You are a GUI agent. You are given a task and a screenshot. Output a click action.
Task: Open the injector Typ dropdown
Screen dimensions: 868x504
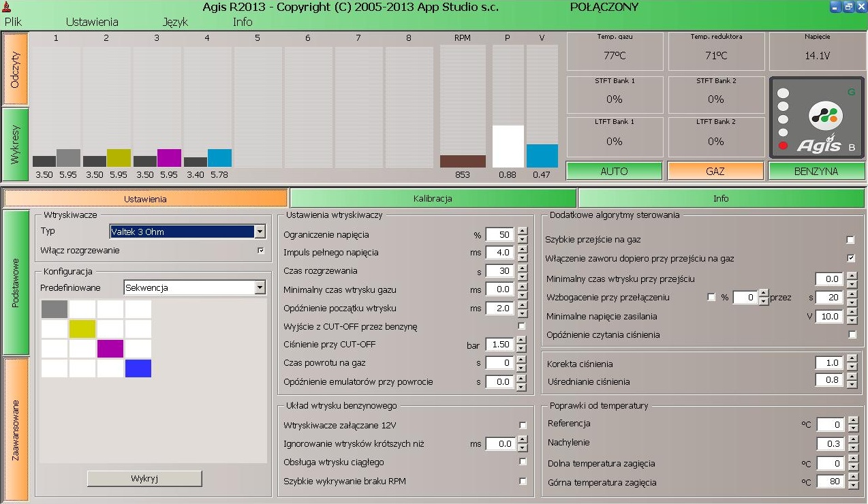pos(259,232)
